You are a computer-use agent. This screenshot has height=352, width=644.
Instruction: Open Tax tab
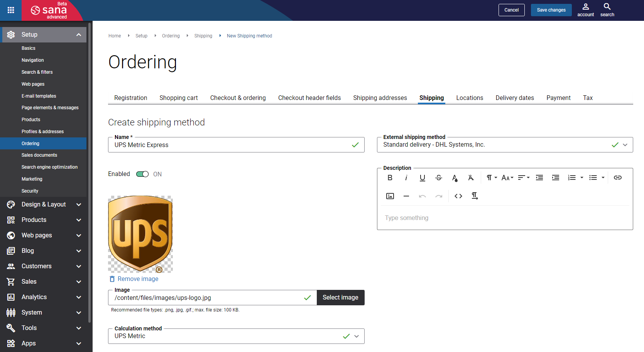[588, 98]
